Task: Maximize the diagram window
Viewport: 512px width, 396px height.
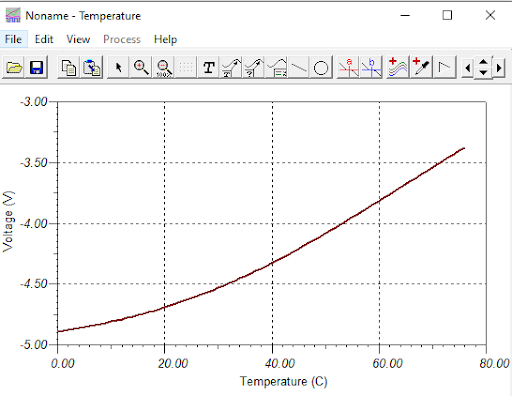Action: tap(447, 15)
